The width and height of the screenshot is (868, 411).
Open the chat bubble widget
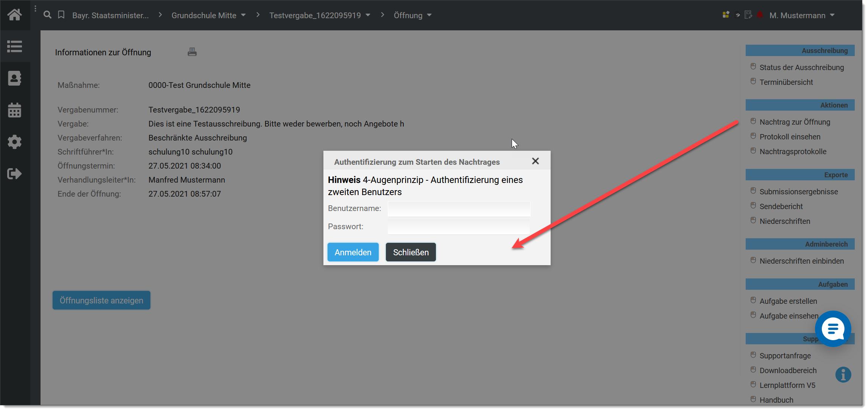833,328
